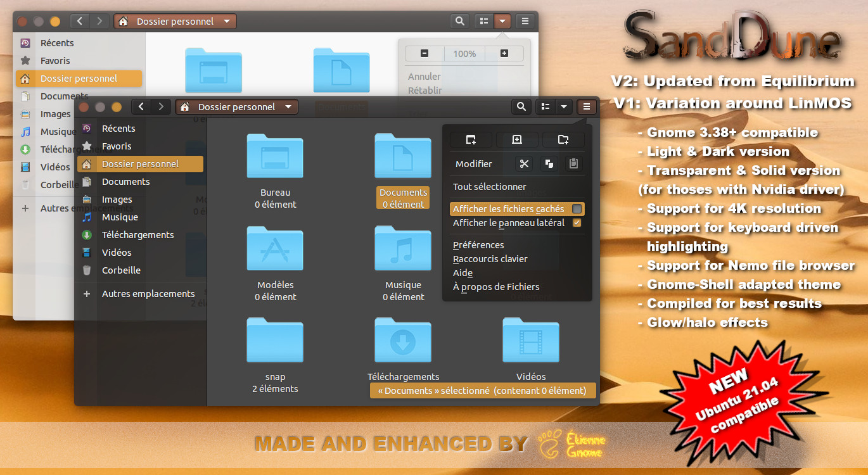
Task: Open Autres emplacements in the dark window
Action: tap(140, 294)
